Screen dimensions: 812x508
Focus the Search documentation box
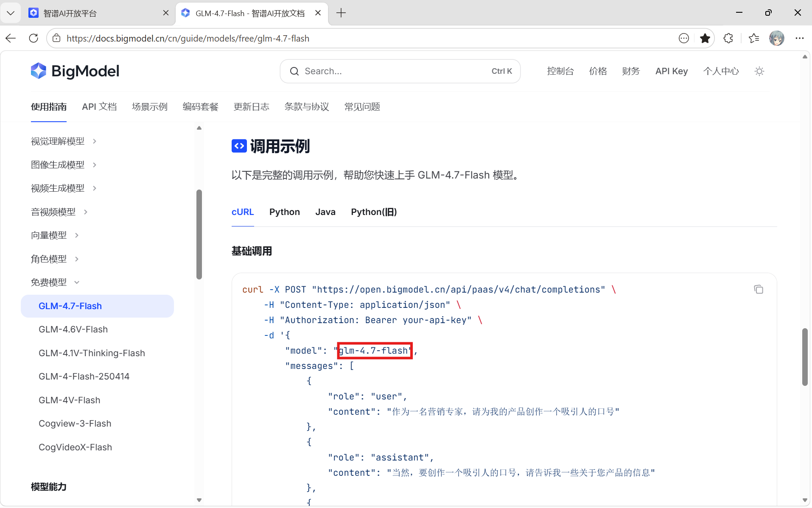[400, 71]
